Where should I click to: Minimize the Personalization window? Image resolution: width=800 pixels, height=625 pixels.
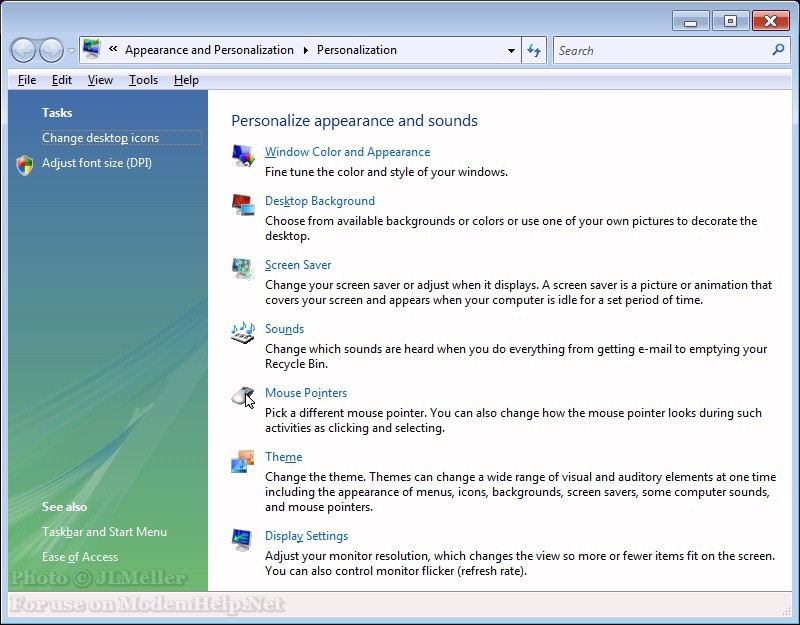click(690, 21)
